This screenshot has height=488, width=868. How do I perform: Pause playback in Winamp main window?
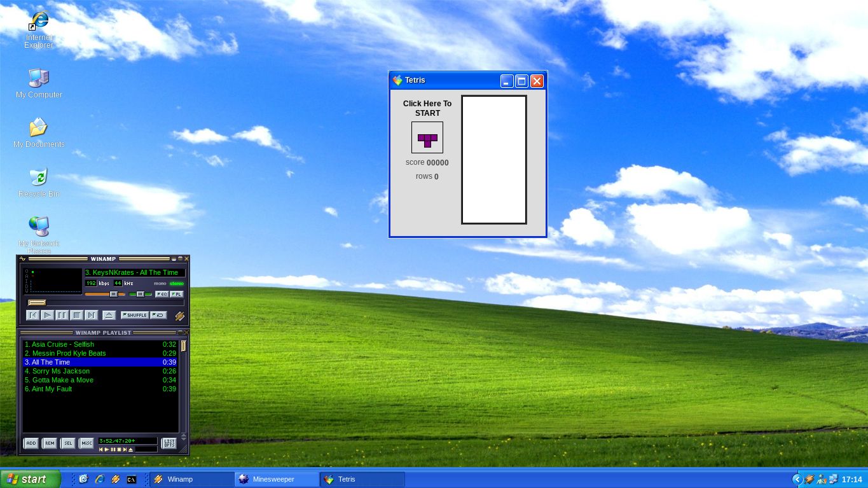click(x=62, y=315)
